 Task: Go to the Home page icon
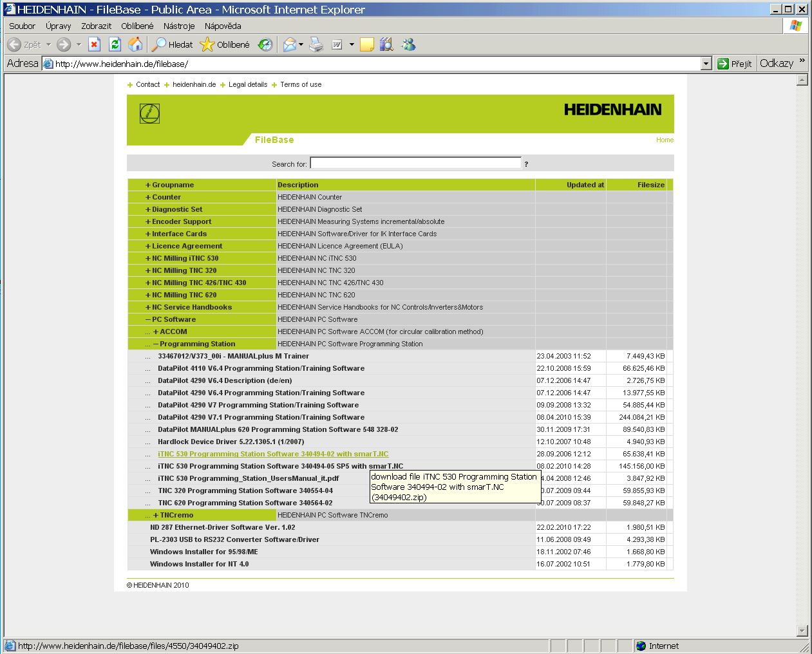click(135, 44)
